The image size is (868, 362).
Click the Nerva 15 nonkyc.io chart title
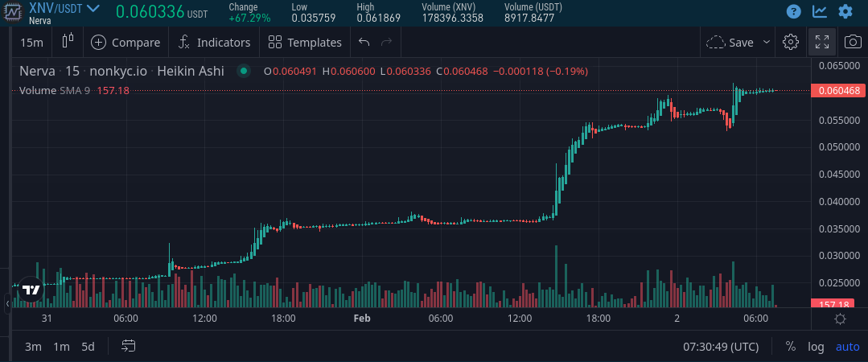pyautogui.click(x=121, y=72)
